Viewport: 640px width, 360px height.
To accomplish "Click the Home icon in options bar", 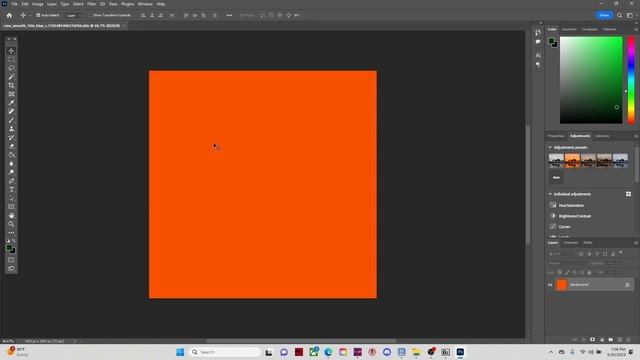I will [9, 15].
